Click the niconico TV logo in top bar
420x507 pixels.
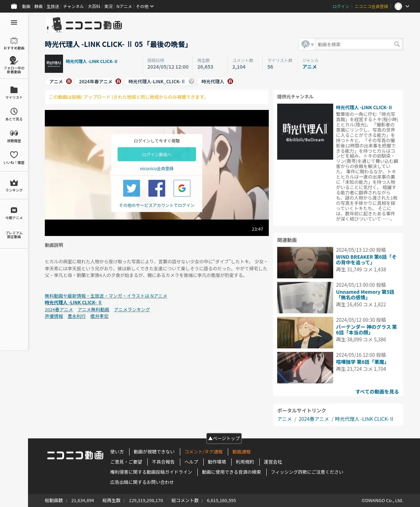[x=14, y=6]
